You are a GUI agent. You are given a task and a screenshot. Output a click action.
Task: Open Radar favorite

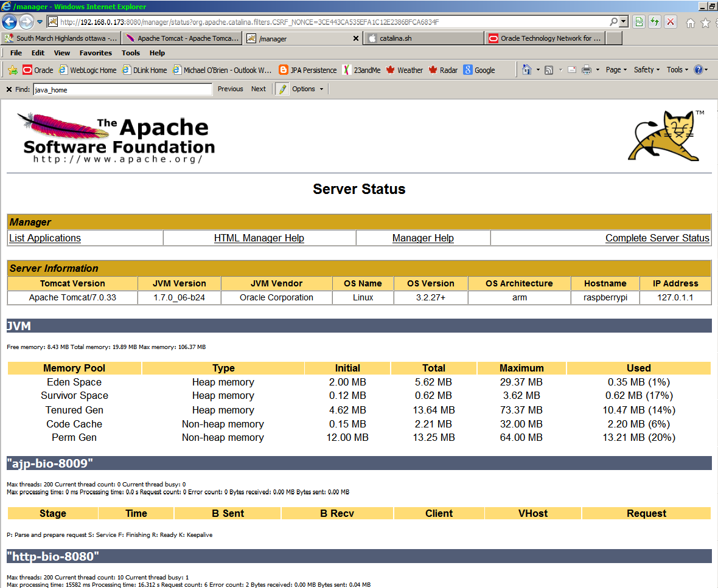click(443, 70)
